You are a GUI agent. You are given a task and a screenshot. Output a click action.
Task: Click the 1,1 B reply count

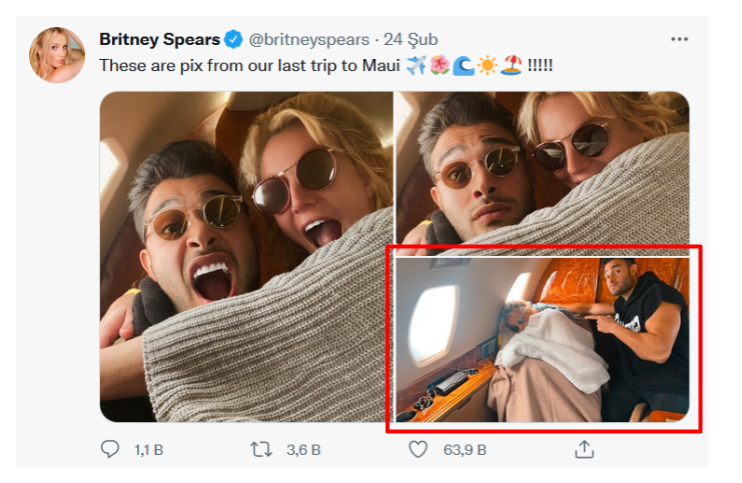tap(147, 451)
